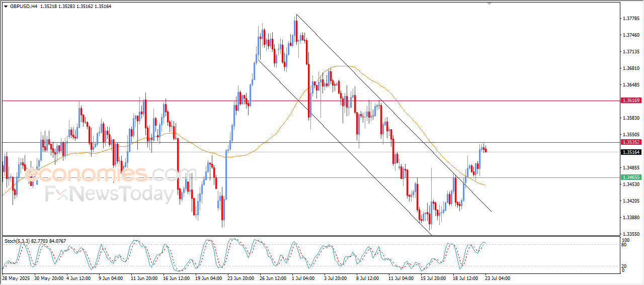The height and width of the screenshot is (285, 644).
Task: Click the 19 Jun 04:00 time label
Action: 209,278
